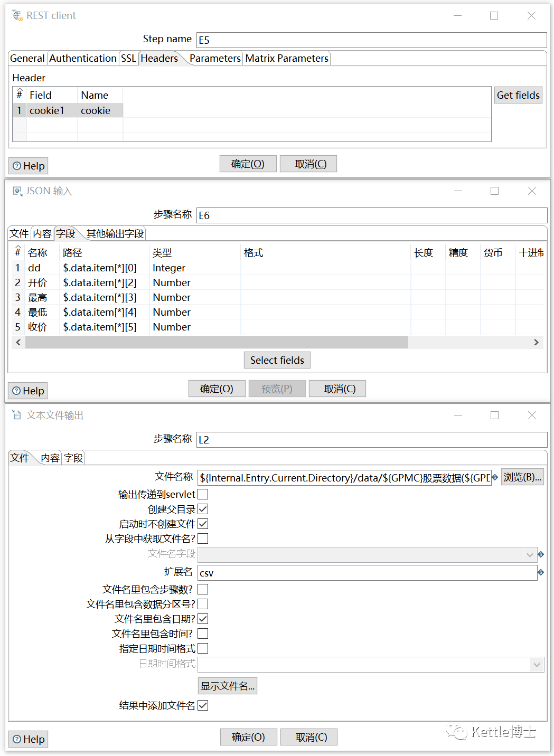
Task: Open the Authentication tab
Action: click(83, 58)
